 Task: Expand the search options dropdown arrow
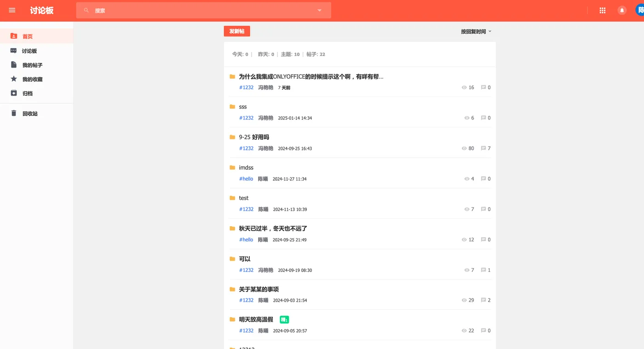click(x=319, y=11)
